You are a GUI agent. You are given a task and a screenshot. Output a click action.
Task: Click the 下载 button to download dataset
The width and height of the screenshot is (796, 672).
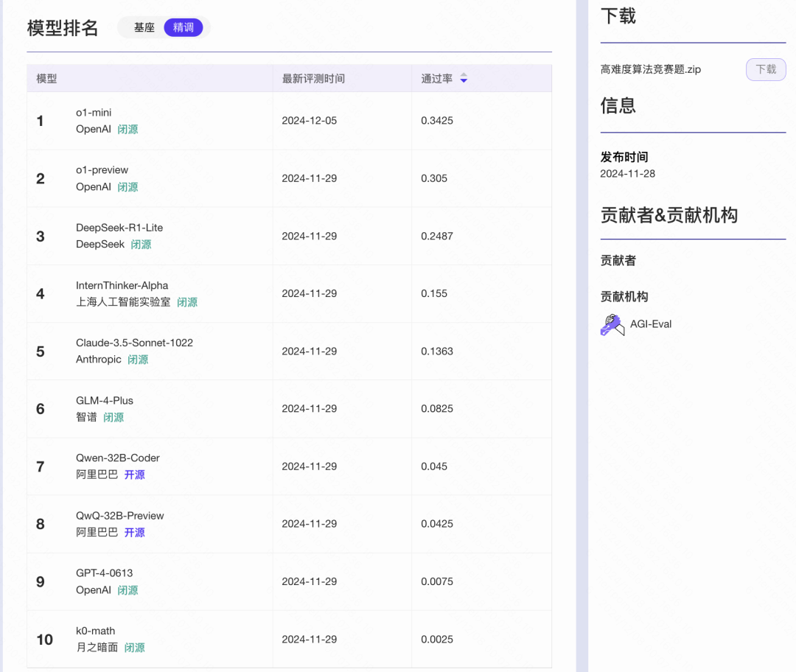pos(765,69)
